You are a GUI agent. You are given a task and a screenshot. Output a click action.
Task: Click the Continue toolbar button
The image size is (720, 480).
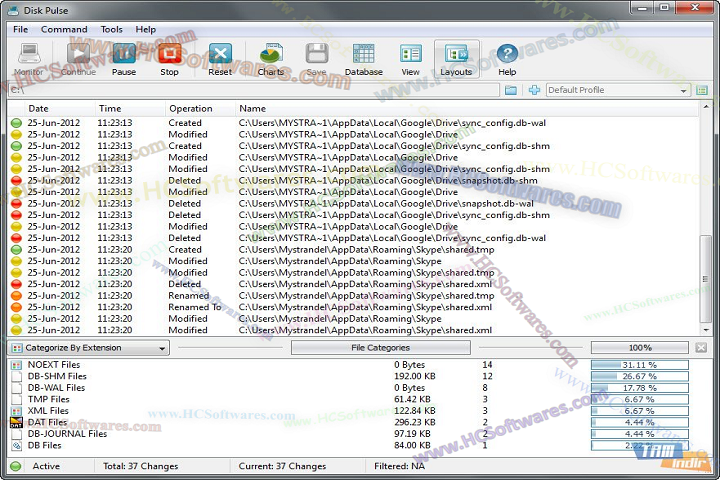pos(78,59)
